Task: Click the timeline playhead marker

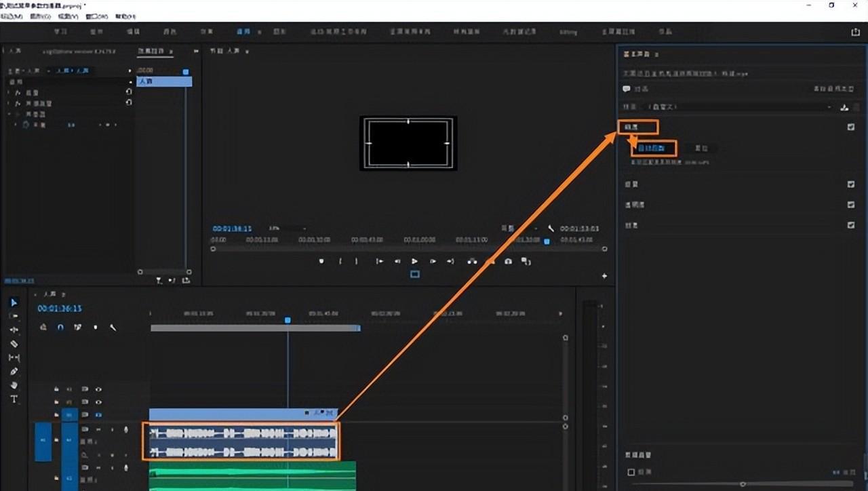Action: 288,320
